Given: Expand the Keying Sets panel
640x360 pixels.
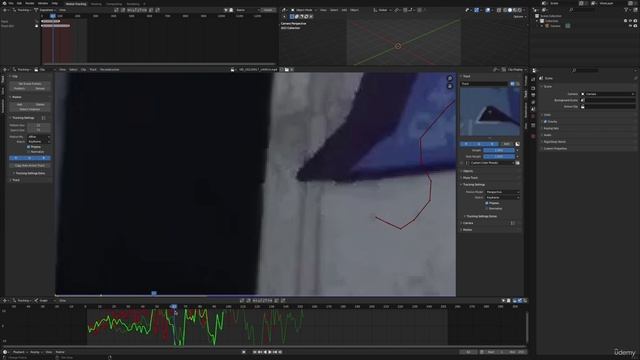Looking at the screenshot, I should click(x=551, y=128).
